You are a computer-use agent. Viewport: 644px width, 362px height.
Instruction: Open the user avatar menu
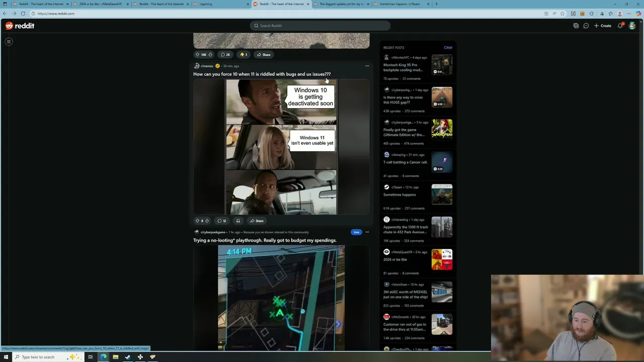(632, 26)
